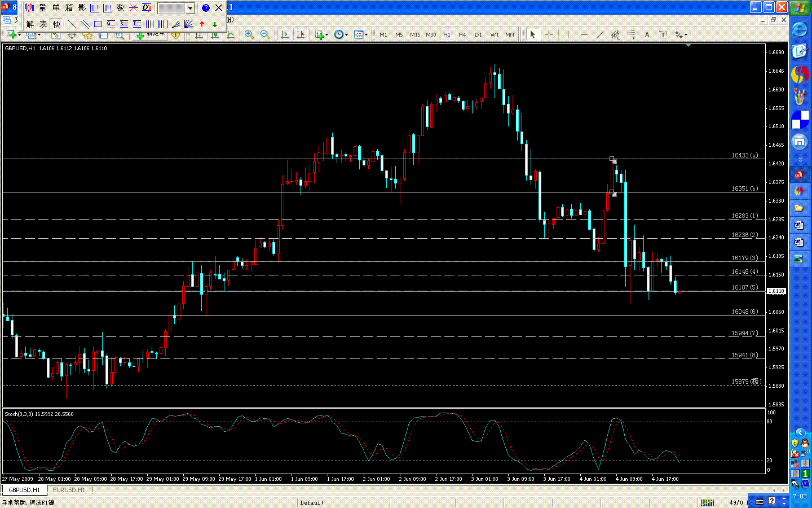Click the Default profile status bar text
Viewport: 812px width, 508px height.
click(x=312, y=502)
